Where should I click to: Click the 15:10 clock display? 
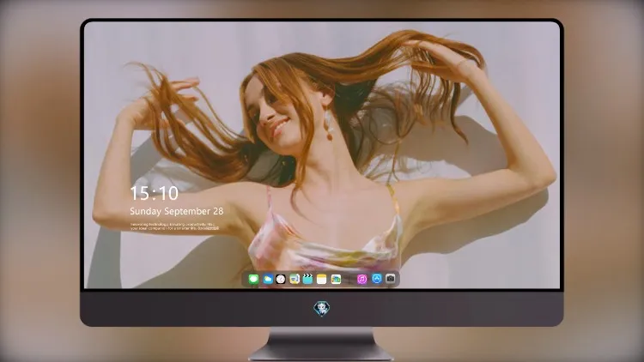point(154,193)
